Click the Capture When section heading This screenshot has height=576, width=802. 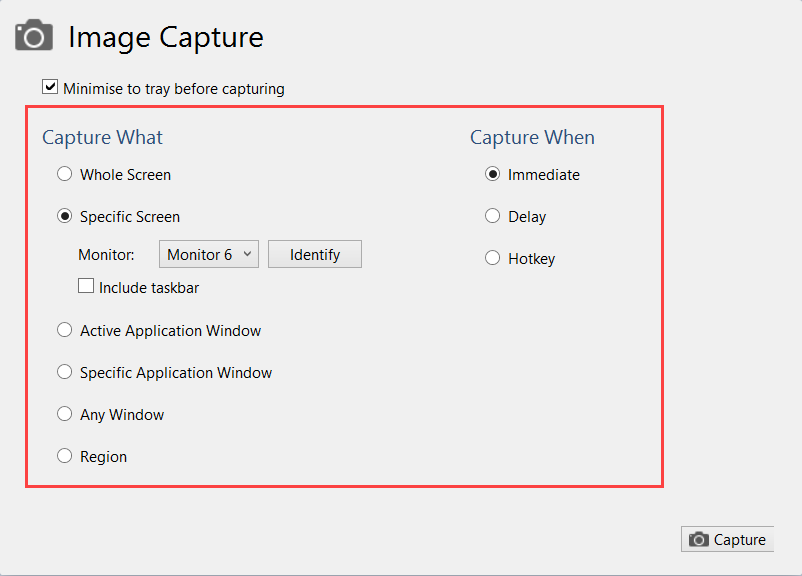click(x=532, y=137)
